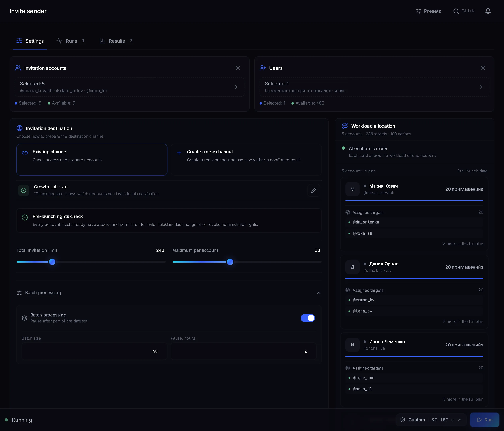Collapse the Batch processing section

[318, 293]
